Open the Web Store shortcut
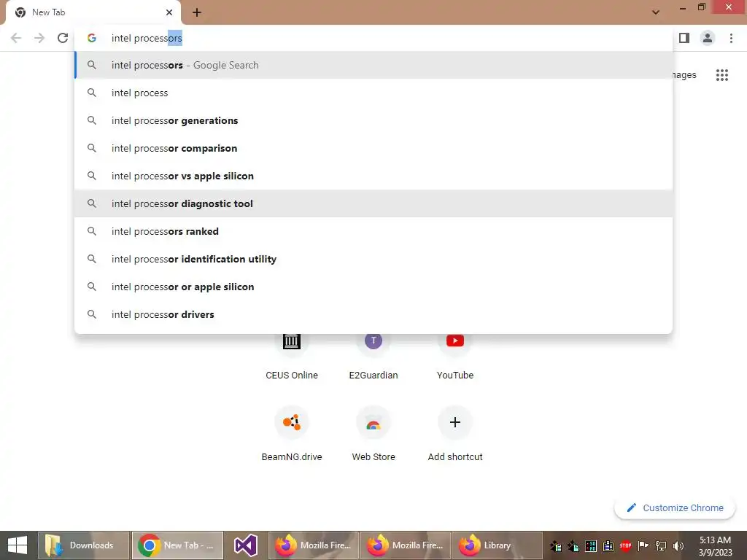This screenshot has height=560, width=747. [x=373, y=435]
